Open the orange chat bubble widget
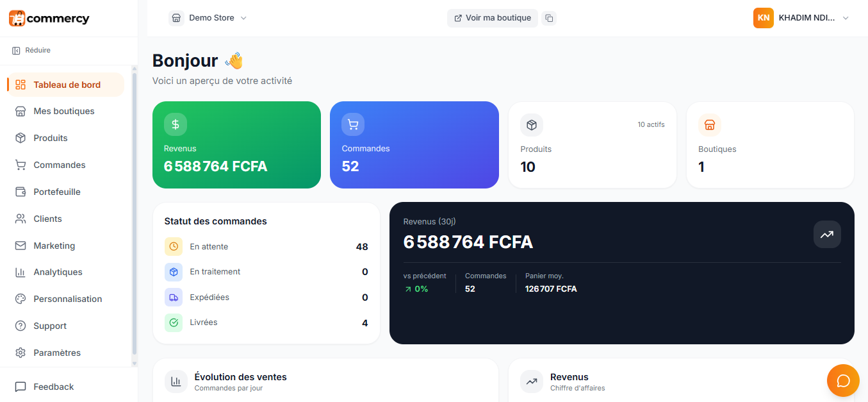This screenshot has width=868, height=402. (843, 381)
